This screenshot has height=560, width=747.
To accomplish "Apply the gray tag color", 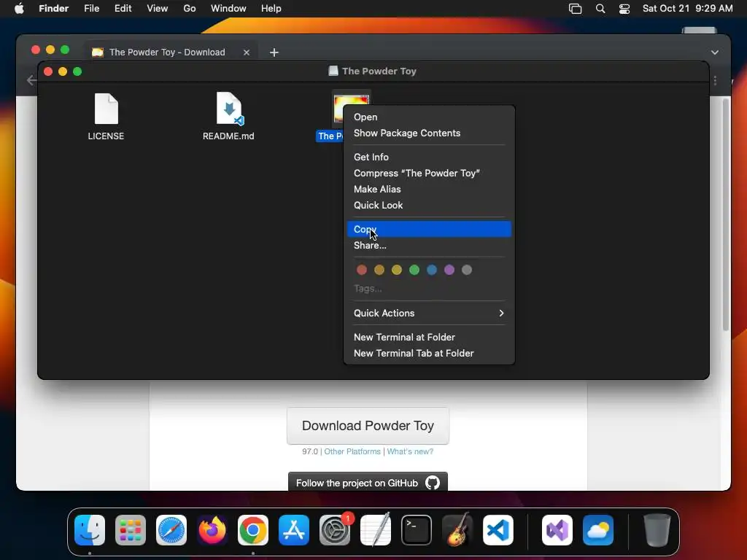I will (x=467, y=270).
